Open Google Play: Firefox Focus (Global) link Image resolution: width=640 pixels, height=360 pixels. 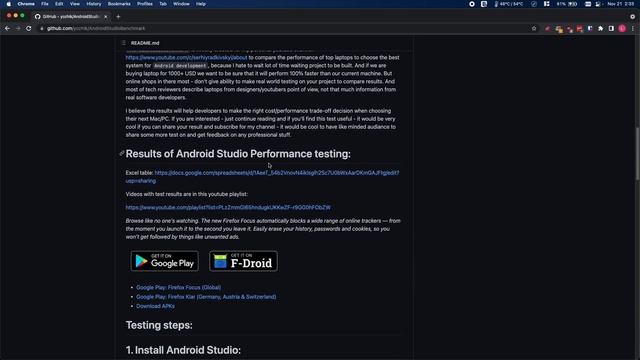coord(178,287)
